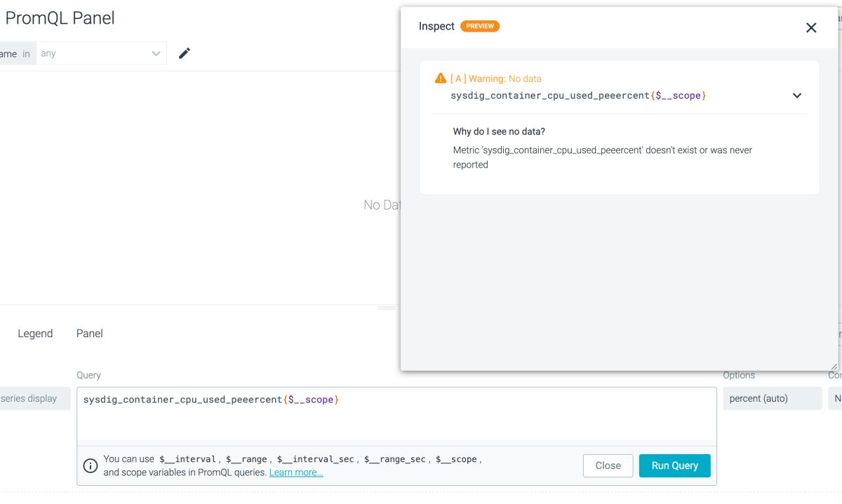This screenshot has width=842, height=504.
Task: Click the orange warning triangle icon
Action: 441,78
